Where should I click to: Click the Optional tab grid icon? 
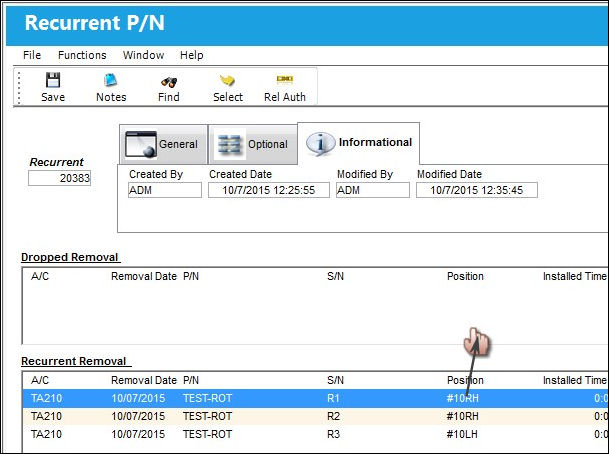pyautogui.click(x=229, y=144)
